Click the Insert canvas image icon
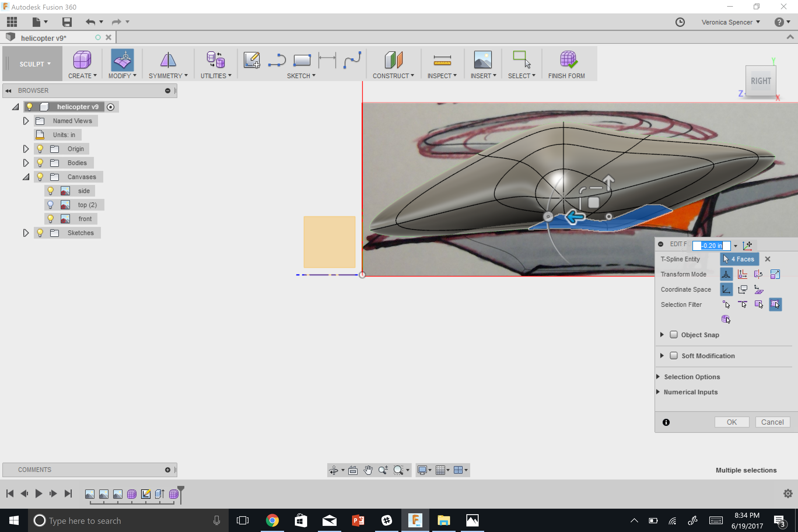The width and height of the screenshot is (798, 532). coord(483,60)
